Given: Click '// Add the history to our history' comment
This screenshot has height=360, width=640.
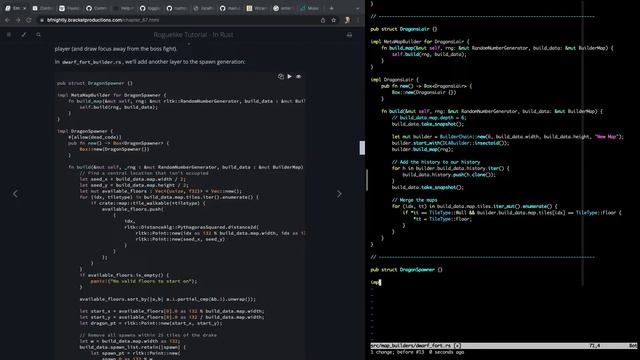Looking at the screenshot, I should click(x=436, y=162).
